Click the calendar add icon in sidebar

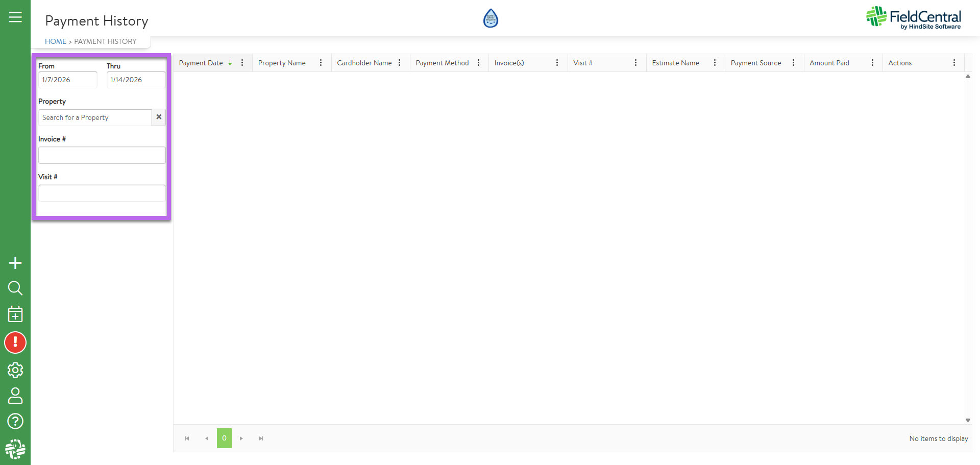coord(15,314)
